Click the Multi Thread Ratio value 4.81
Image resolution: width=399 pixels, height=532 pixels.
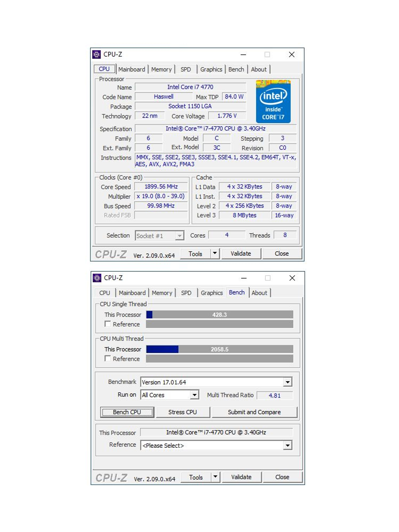pos(275,396)
